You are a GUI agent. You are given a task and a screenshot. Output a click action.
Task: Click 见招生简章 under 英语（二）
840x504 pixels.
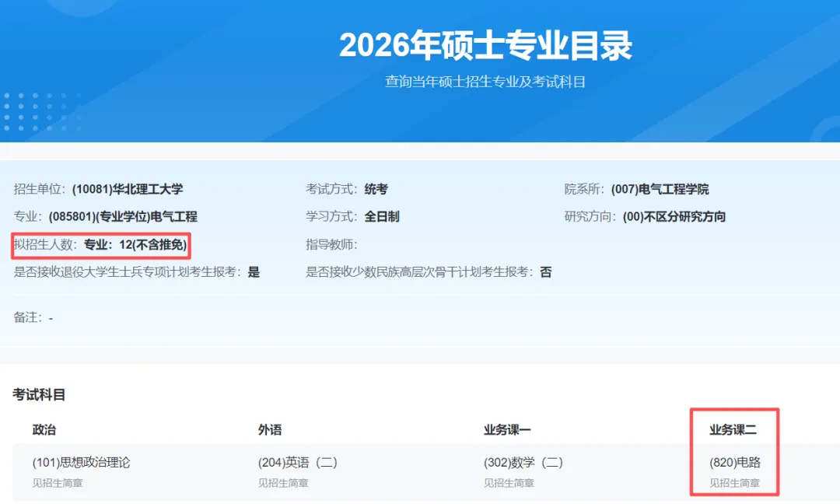pyautogui.click(x=283, y=482)
